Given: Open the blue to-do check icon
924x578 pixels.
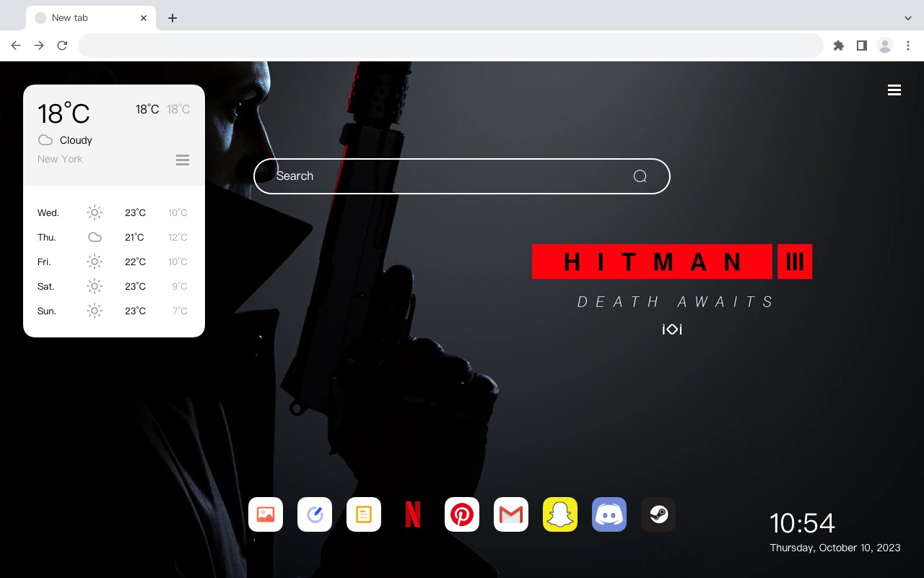Looking at the screenshot, I should point(315,514).
